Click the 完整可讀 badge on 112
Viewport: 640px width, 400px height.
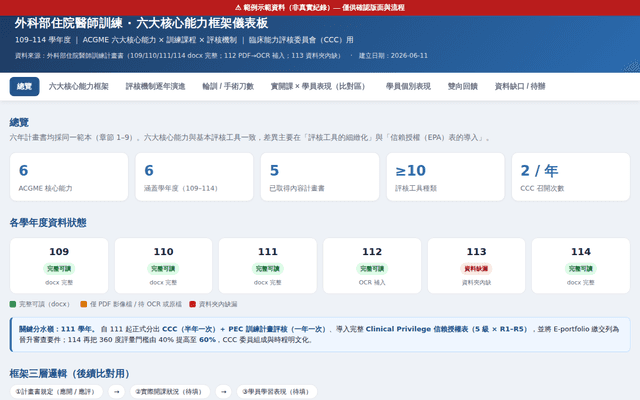click(372, 269)
